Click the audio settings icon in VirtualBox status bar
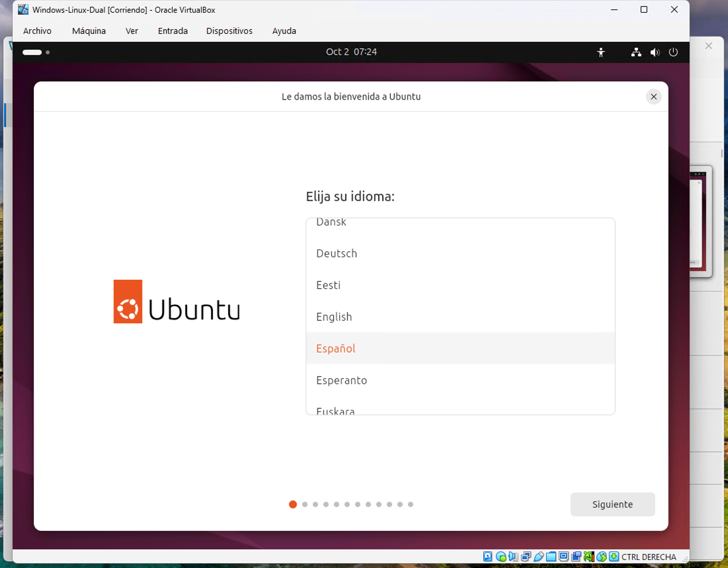 pos(513,557)
